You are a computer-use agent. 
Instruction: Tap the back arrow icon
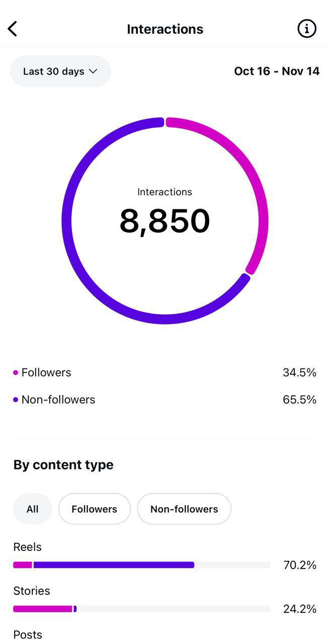click(x=13, y=29)
